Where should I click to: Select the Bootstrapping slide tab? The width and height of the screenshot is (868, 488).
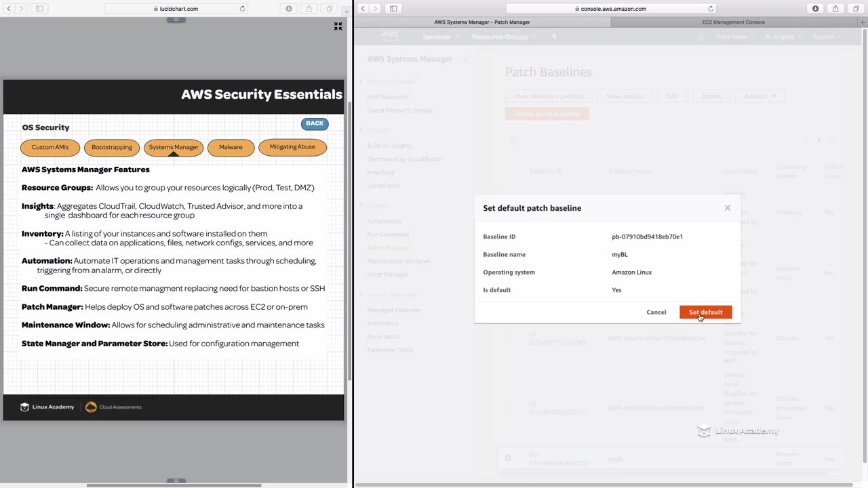tap(112, 147)
